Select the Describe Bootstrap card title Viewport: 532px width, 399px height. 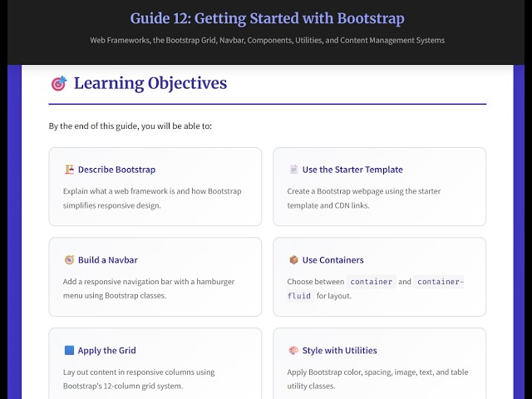tap(116, 170)
